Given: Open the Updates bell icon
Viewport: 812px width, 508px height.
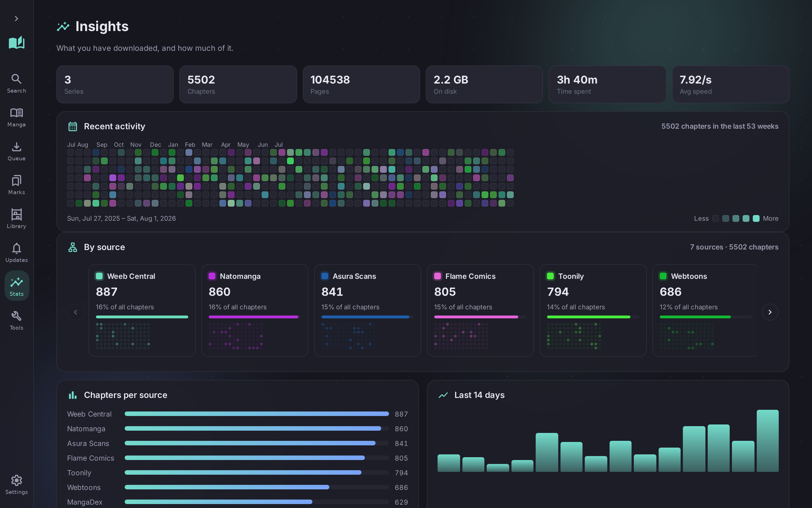Looking at the screenshot, I should pos(16,248).
